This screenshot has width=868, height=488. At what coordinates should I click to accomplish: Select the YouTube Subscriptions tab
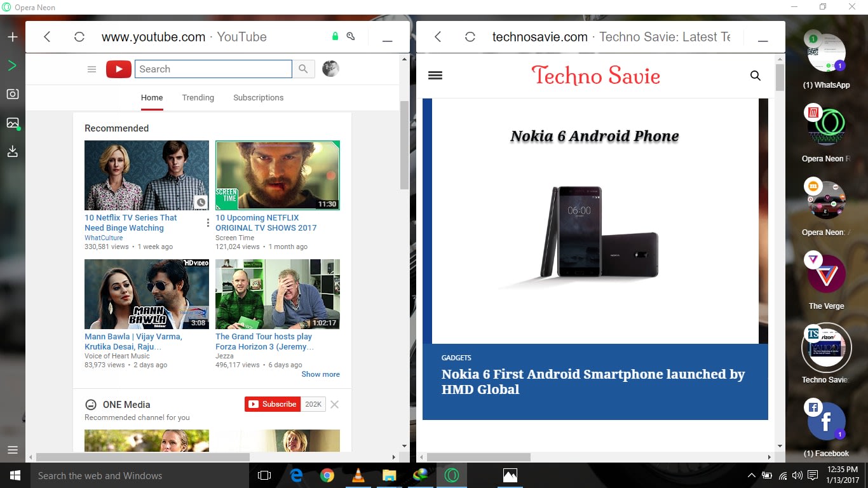[259, 98]
